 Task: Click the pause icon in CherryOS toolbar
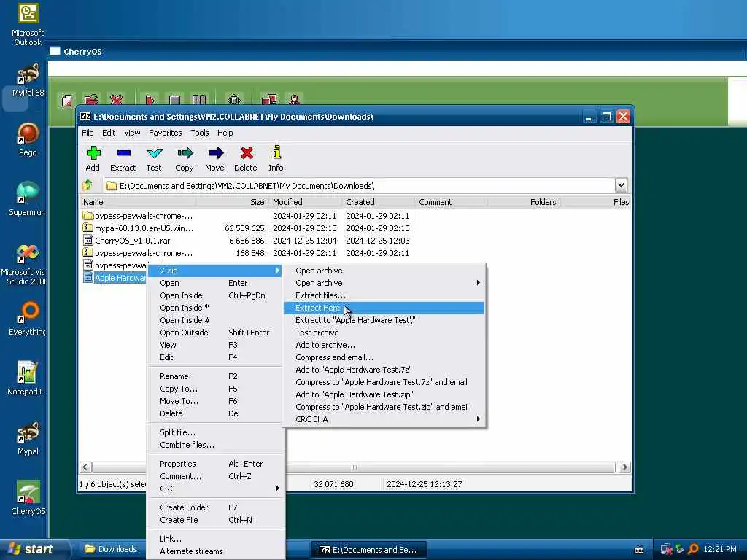(x=198, y=100)
